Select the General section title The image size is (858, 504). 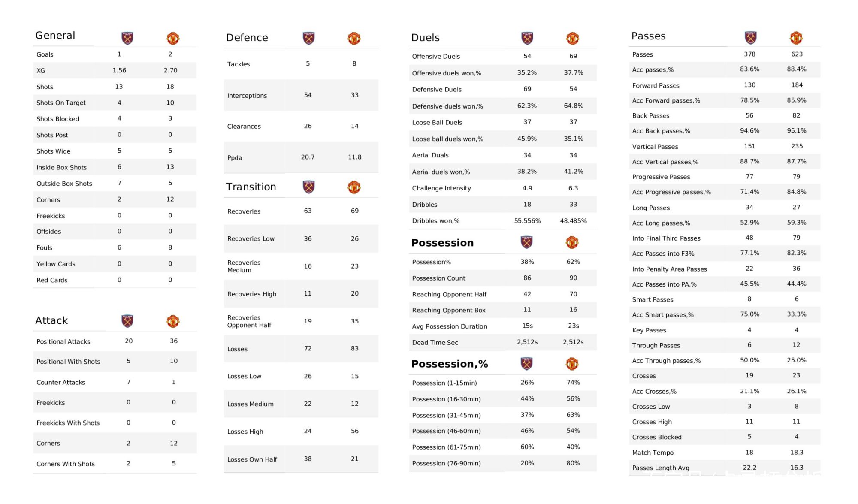pyautogui.click(x=55, y=35)
